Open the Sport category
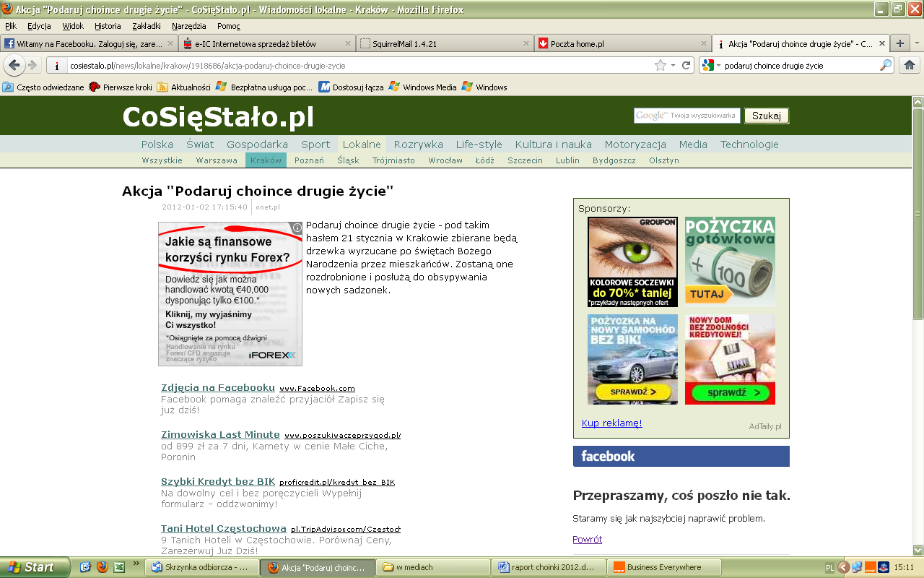The height and width of the screenshot is (578, 924). pyautogui.click(x=315, y=144)
